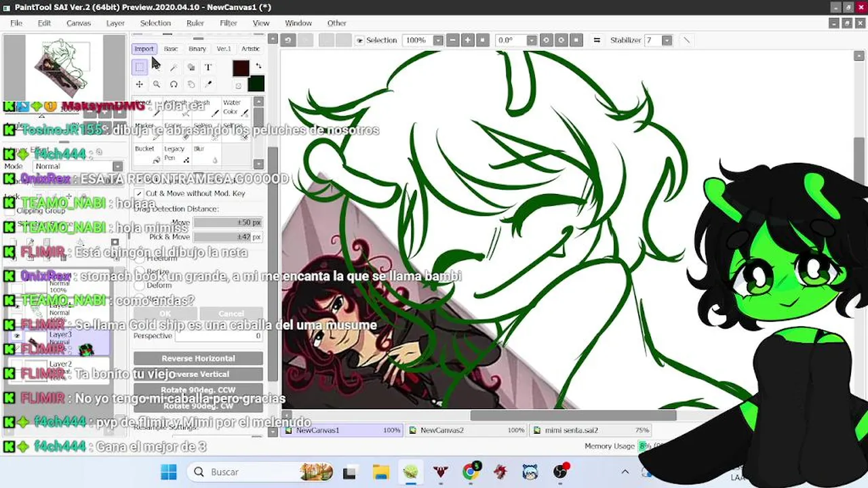Image resolution: width=868 pixels, height=488 pixels.
Task: Open the zoom percentage dropdown
Action: (438, 40)
